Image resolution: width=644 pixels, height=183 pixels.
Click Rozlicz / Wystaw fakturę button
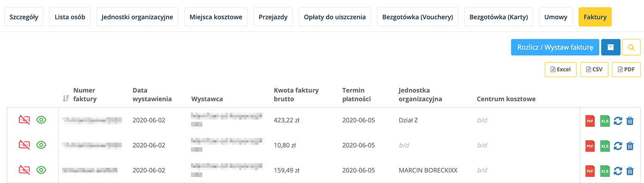(555, 47)
